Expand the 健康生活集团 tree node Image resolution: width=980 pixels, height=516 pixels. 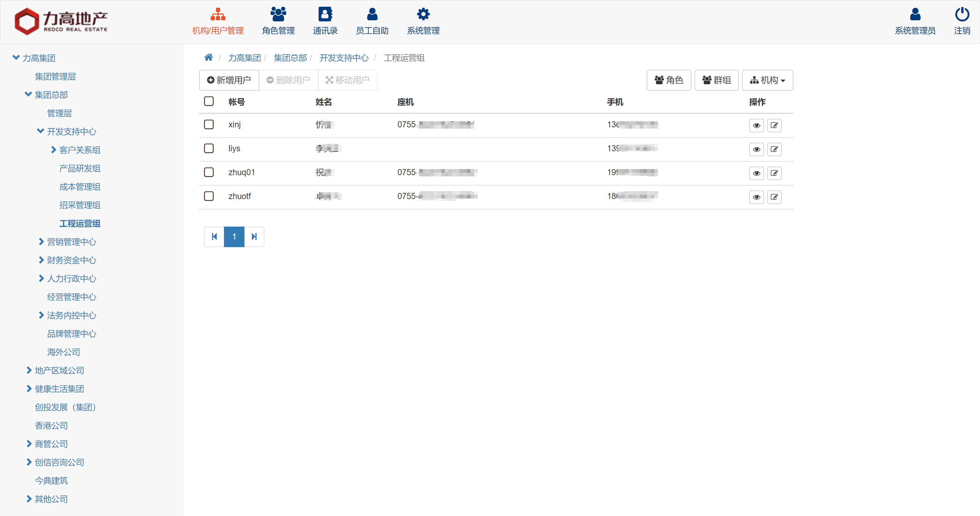[x=29, y=388]
